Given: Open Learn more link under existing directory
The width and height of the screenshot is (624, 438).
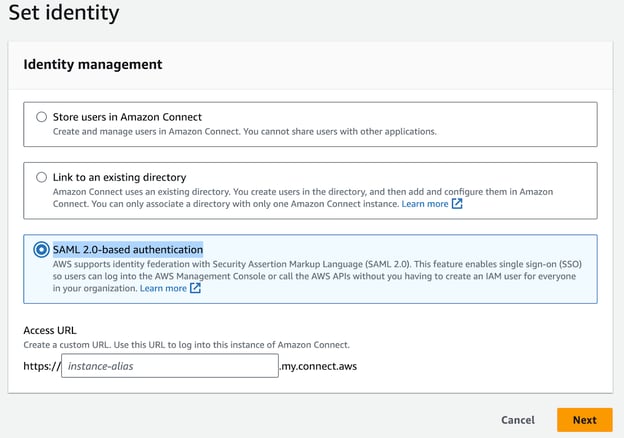Looking at the screenshot, I should 425,204.
